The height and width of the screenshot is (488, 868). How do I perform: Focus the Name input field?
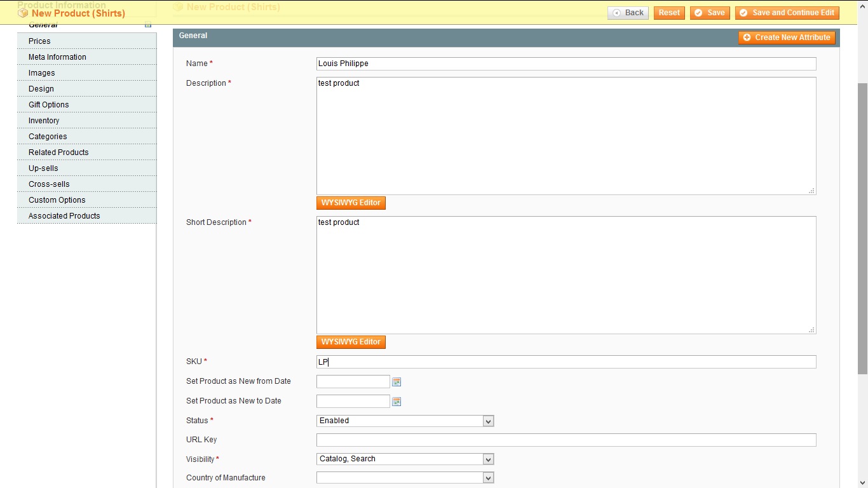pos(566,64)
